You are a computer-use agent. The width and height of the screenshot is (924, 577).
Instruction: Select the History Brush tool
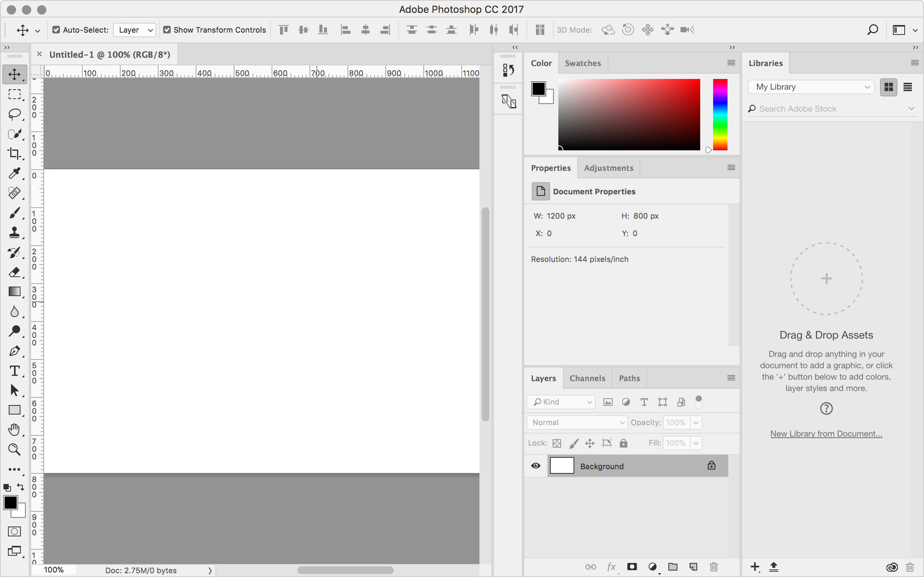pos(14,252)
